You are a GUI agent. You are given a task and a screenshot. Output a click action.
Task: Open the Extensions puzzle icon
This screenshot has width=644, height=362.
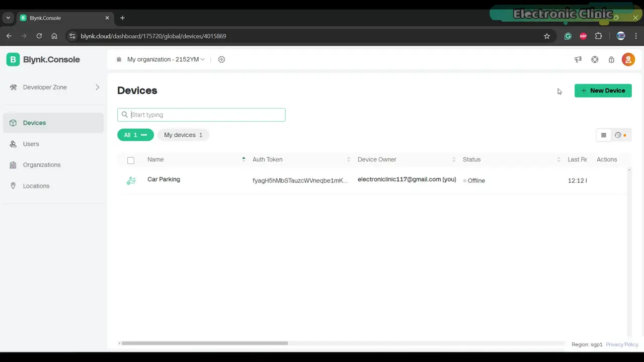coord(598,36)
